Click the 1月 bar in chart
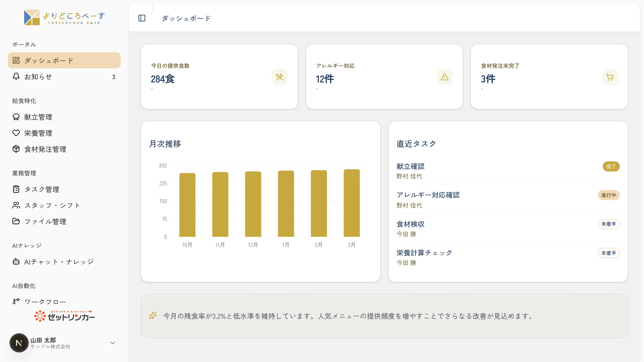 [x=286, y=204]
